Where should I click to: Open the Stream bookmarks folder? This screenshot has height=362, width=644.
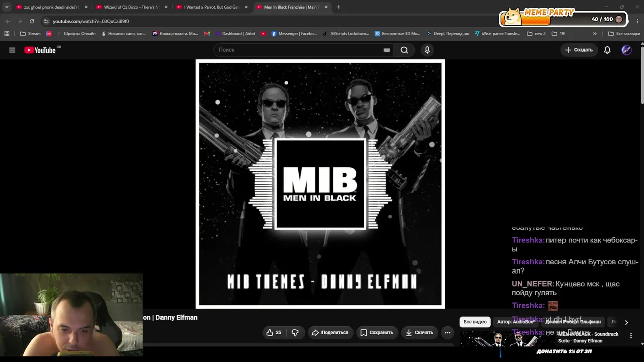coord(30,34)
